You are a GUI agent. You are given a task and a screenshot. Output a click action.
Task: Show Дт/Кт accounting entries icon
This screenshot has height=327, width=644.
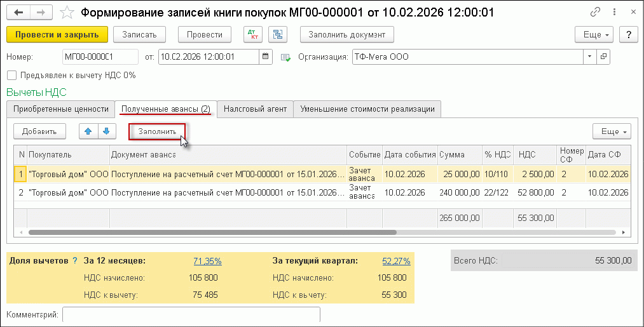pyautogui.click(x=253, y=34)
